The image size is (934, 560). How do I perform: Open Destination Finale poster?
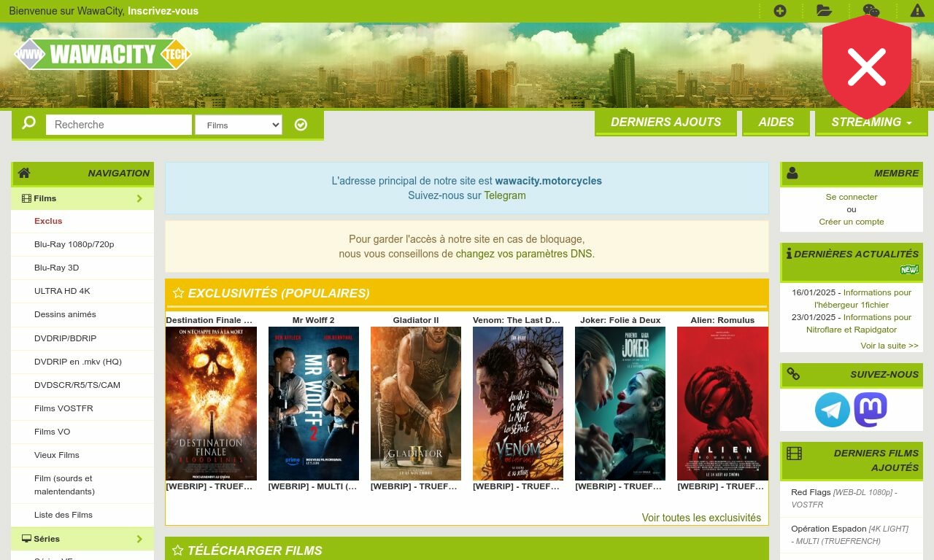(211, 403)
